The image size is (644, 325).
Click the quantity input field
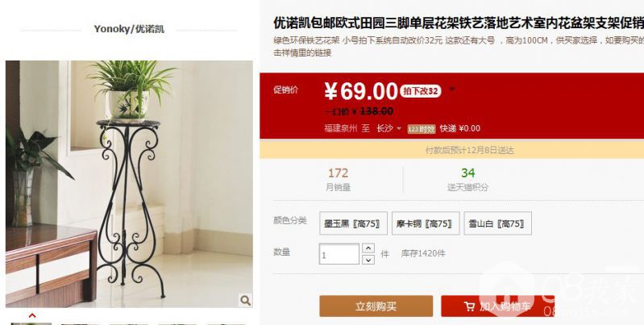(x=339, y=254)
